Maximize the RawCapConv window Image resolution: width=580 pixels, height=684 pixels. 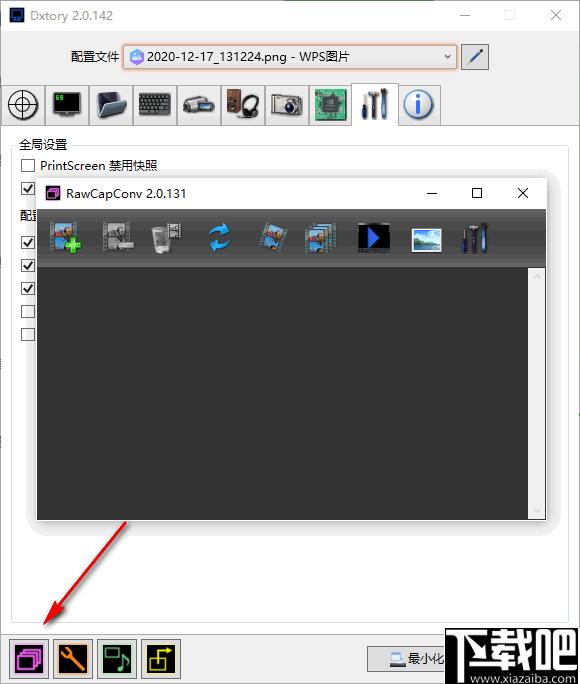tap(477, 193)
